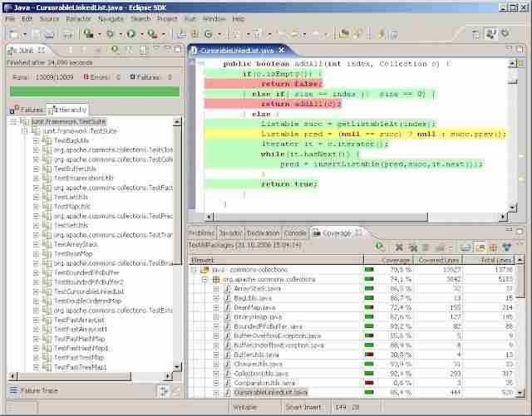Expand the TestBagUtils test node
Viewport: 532px width, 416px height.
click(x=36, y=140)
